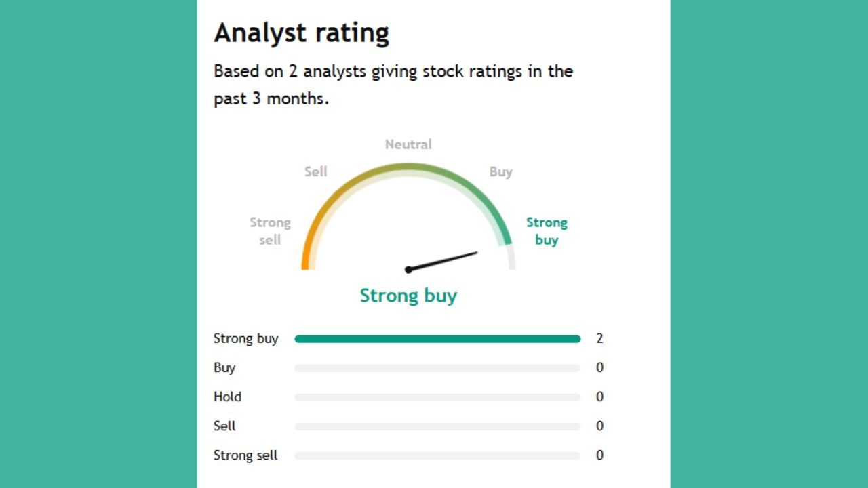Image resolution: width=868 pixels, height=488 pixels.
Task: Click the empty Hold rating bar
Action: (437, 397)
